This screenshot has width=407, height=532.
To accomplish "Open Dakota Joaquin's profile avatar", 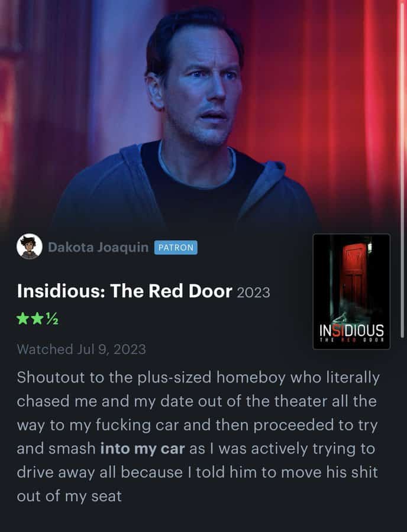I will [x=30, y=246].
